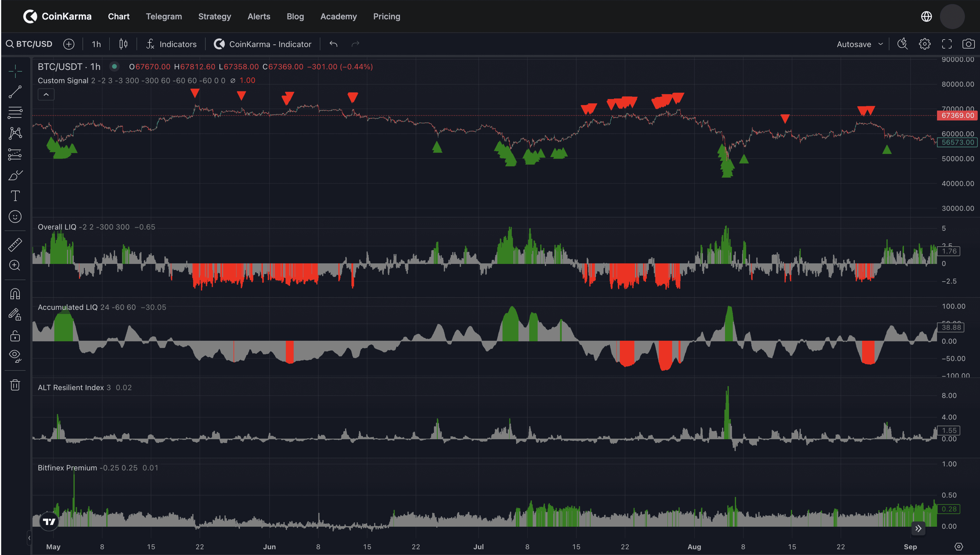Select the crosshair cursor tool
Screen dimensions: 980x555
pos(15,71)
